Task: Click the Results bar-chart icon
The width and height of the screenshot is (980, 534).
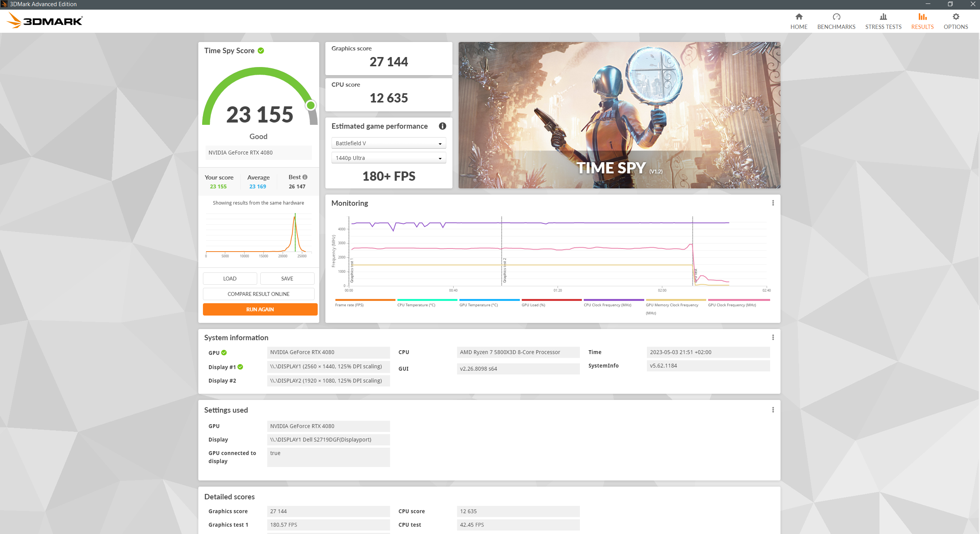Action: (x=922, y=17)
